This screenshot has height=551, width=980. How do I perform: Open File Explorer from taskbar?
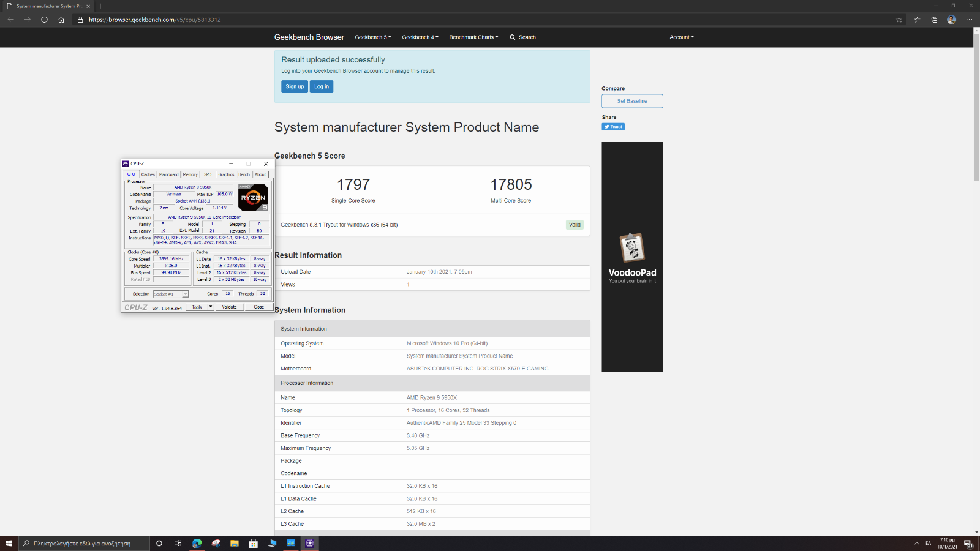pyautogui.click(x=234, y=543)
